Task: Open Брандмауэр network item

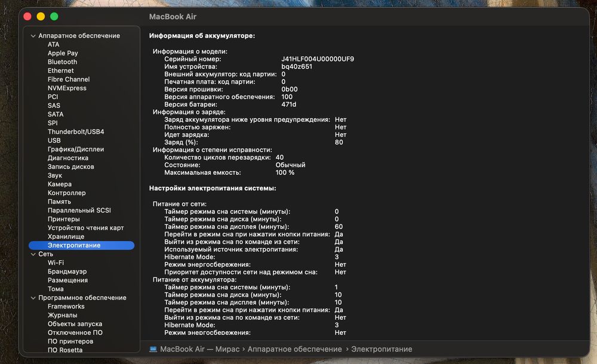Action: (x=67, y=272)
